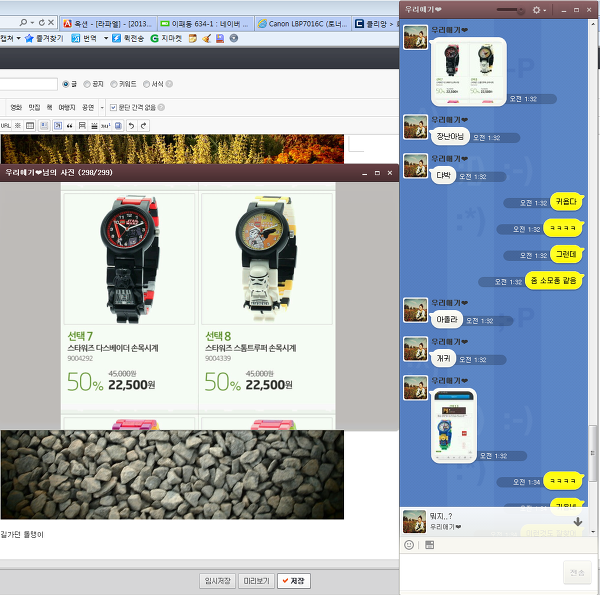Switch to the Canon LBP7016C tab
Image resolution: width=600 pixels, height=595 pixels.
click(303, 24)
